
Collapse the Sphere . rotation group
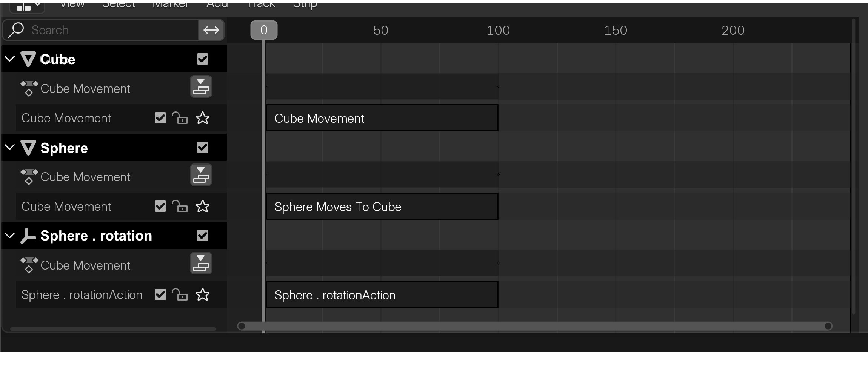[10, 236]
